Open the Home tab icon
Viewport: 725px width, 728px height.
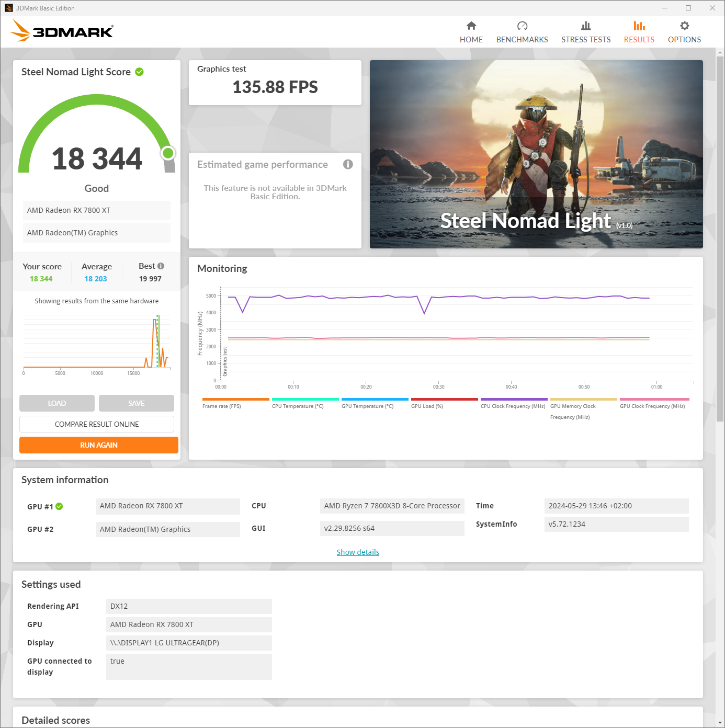coord(471,26)
